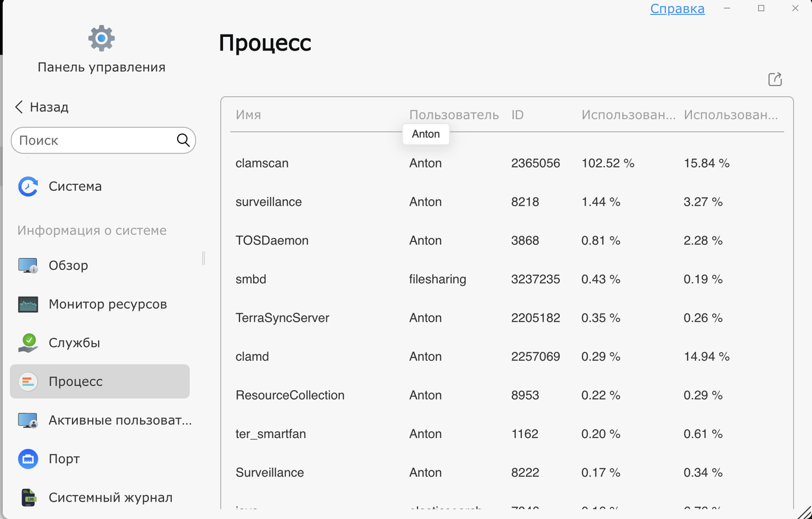Select the TOSDaemon process name
812x519 pixels.
tap(272, 241)
